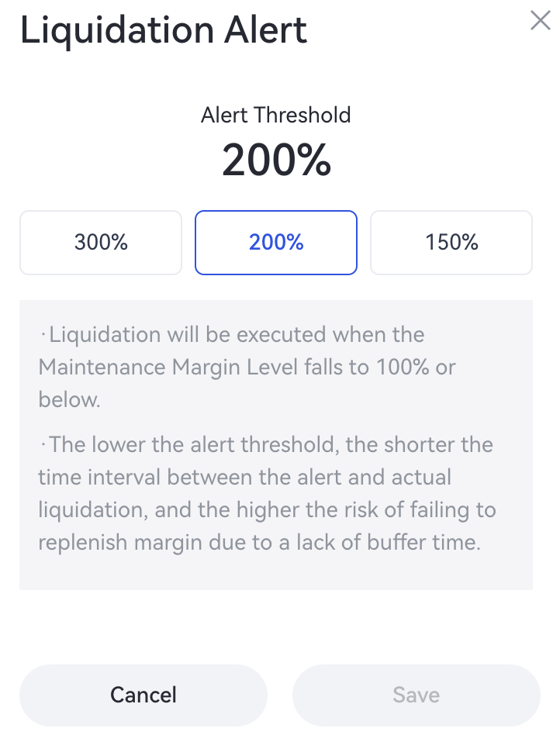Screen dimensions: 560x735
Task: Select the 300% alert threshold option
Action: click(x=101, y=243)
